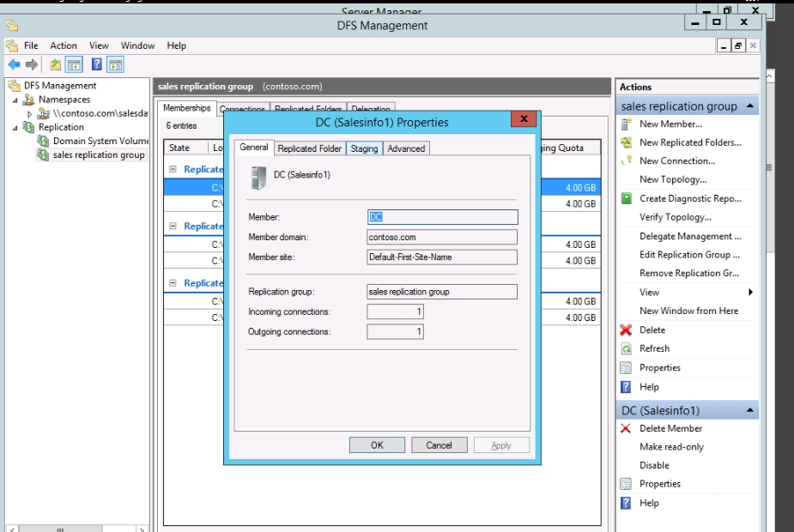Click the toolbar Help question mark icon

click(97, 64)
